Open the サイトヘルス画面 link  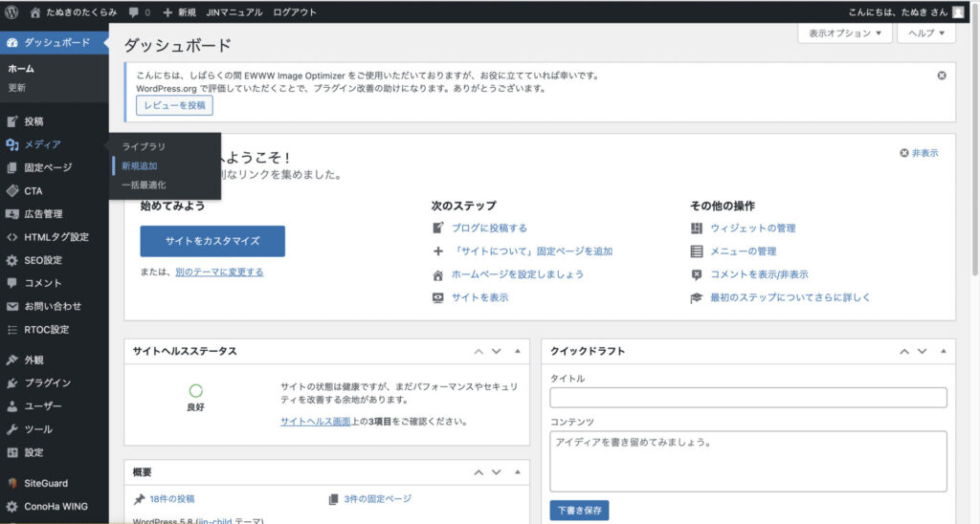[316, 422]
